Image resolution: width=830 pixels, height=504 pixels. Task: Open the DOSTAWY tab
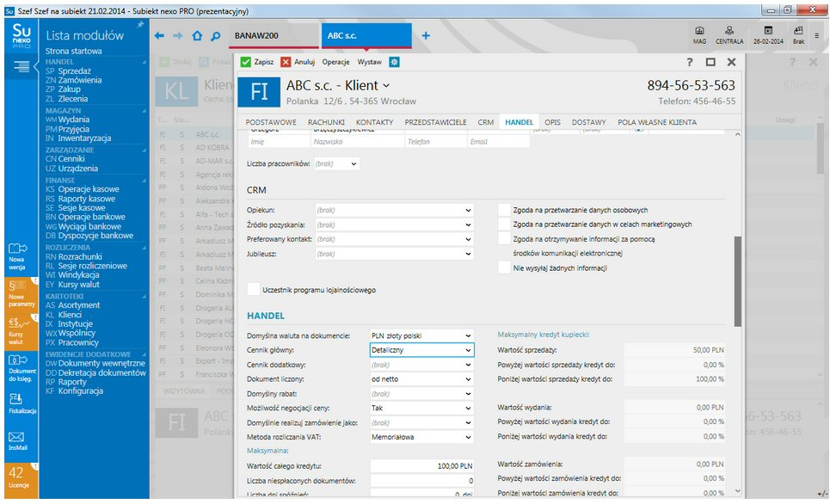tap(589, 123)
